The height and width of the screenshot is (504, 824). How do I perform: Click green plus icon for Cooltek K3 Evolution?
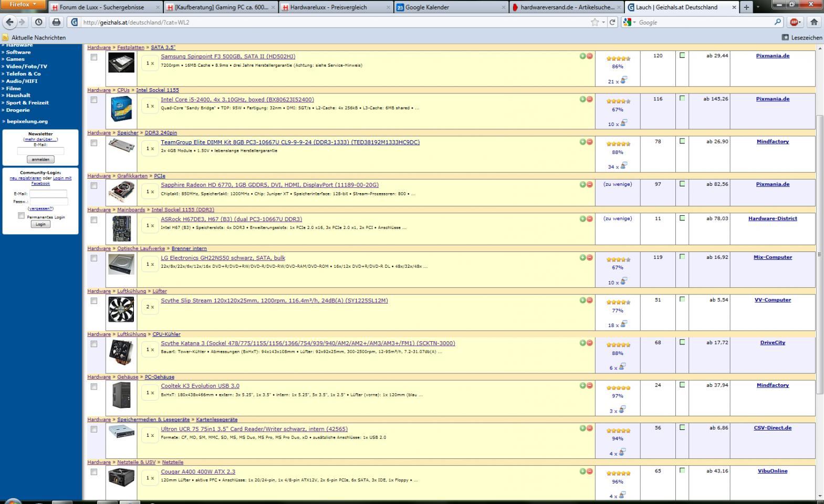click(582, 386)
